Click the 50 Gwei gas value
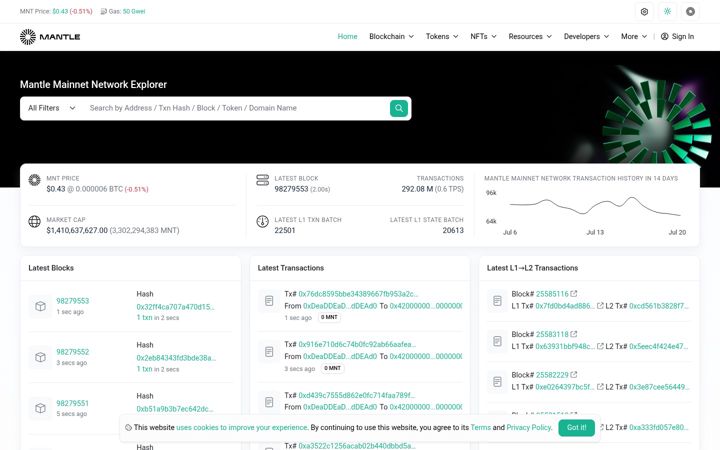The height and width of the screenshot is (450, 720). click(134, 11)
